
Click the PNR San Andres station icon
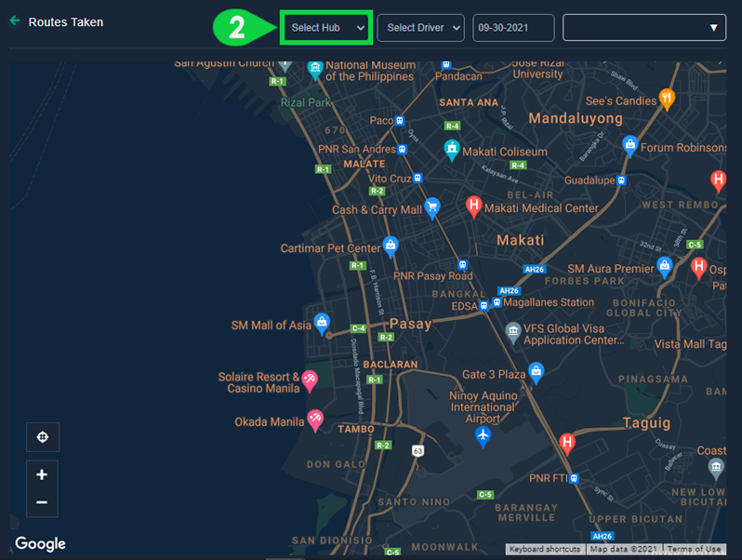pyautogui.click(x=402, y=149)
